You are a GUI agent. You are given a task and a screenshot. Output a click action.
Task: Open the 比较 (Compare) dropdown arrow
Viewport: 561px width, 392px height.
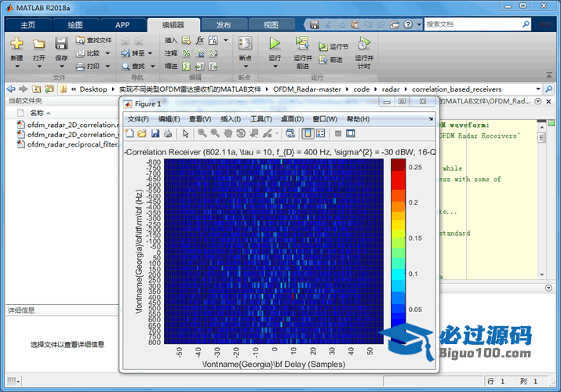(107, 53)
